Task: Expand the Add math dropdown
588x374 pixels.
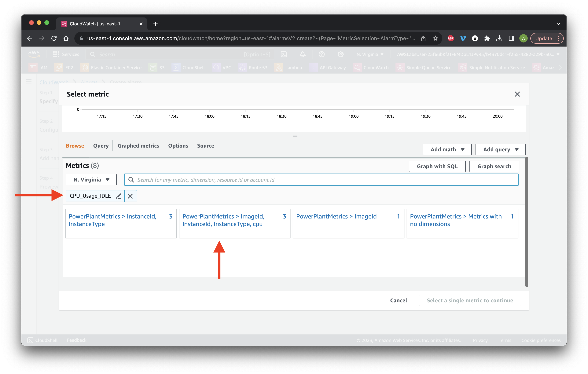Action: pos(447,149)
